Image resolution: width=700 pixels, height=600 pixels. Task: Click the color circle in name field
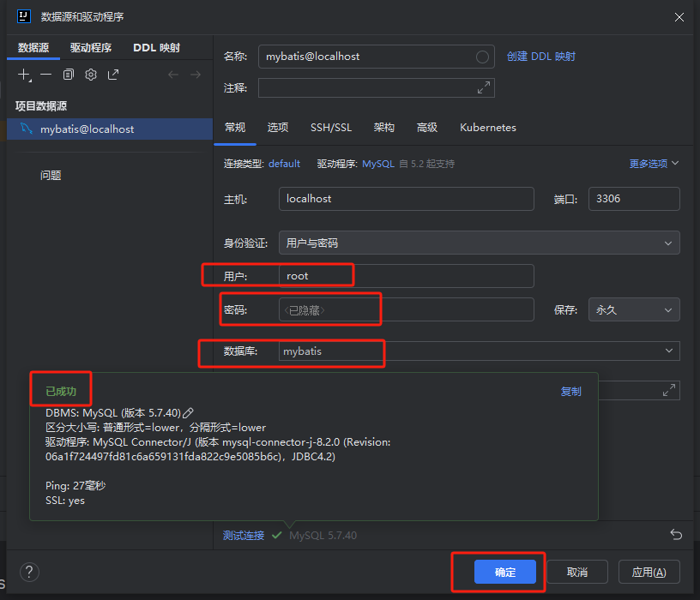pyautogui.click(x=482, y=57)
